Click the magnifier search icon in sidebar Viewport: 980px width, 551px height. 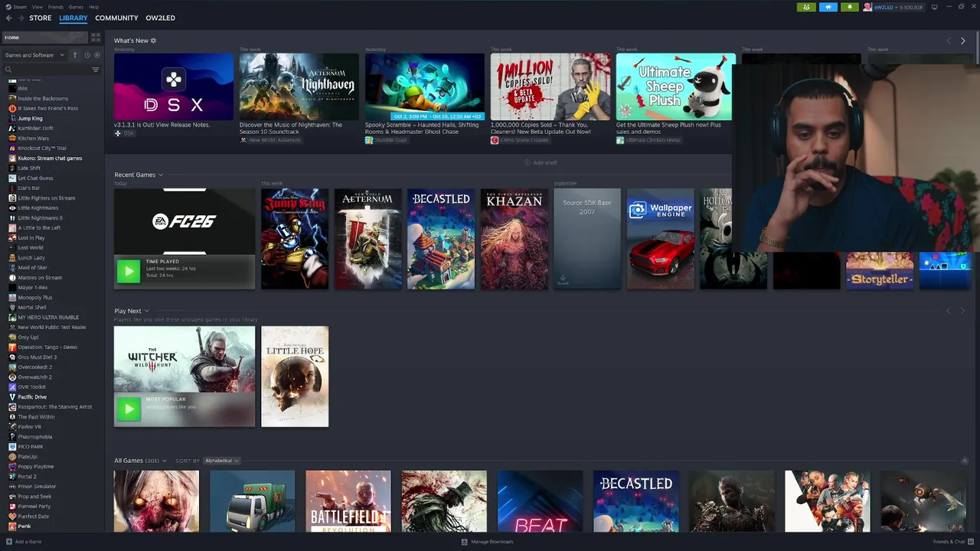pos(8,70)
